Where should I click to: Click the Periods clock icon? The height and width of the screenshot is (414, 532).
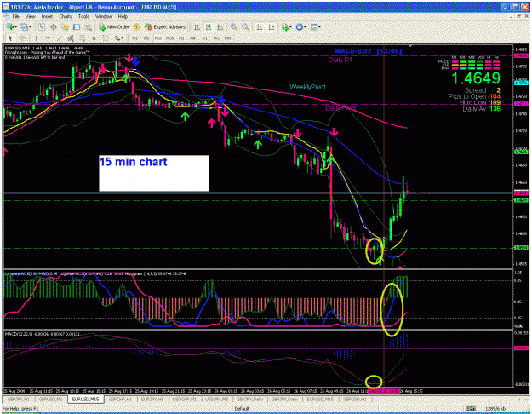pos(299,27)
